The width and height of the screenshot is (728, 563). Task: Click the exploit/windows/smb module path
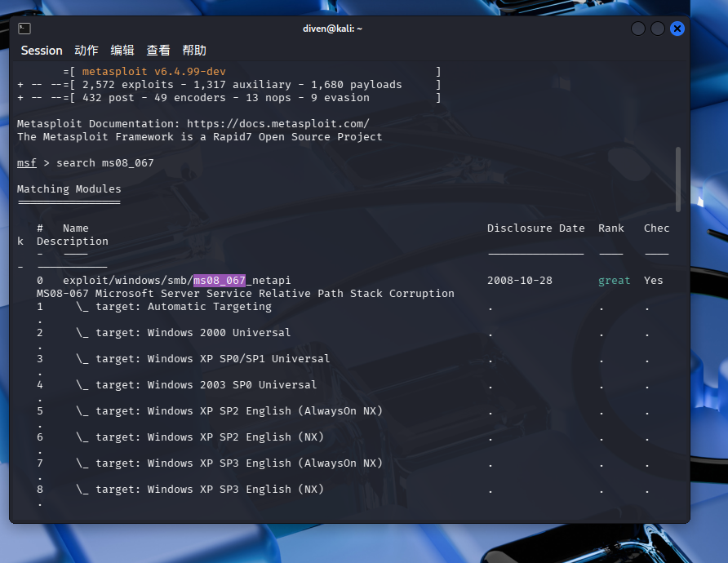[127, 281]
